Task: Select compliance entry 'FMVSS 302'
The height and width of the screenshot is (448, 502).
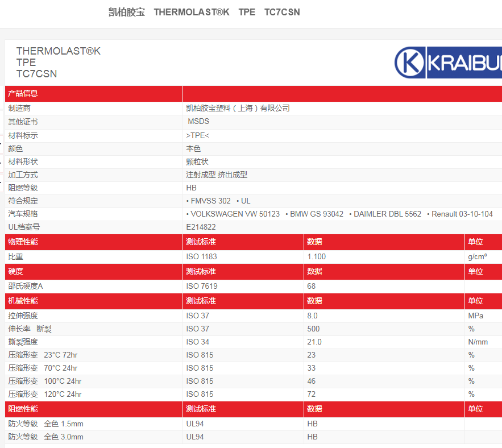Action: point(210,201)
